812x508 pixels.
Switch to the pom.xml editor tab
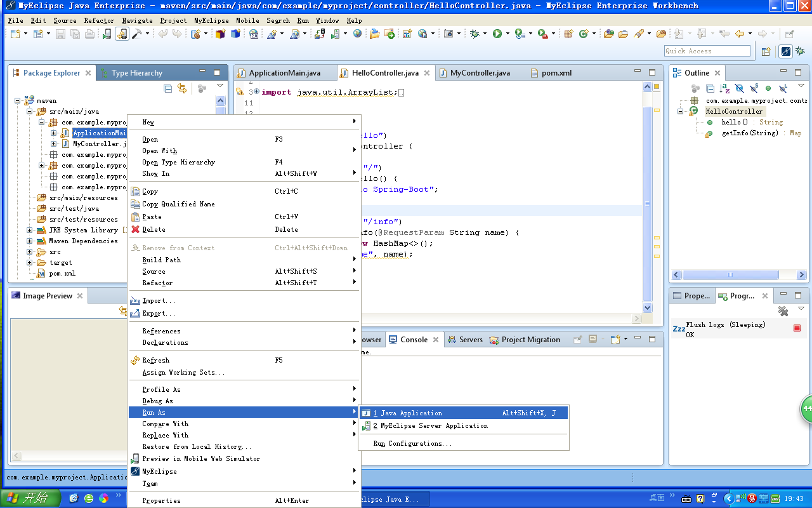551,73
